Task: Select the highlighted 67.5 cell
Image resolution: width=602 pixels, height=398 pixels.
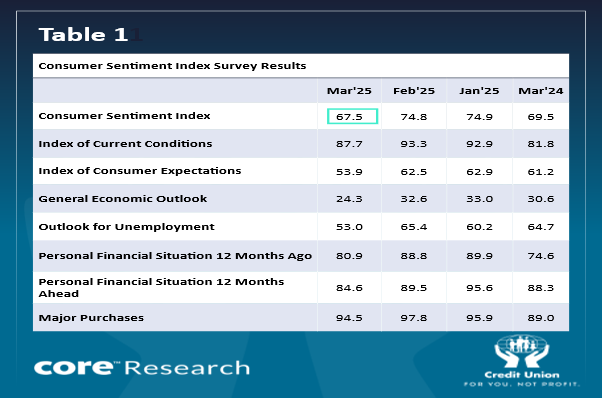Action: pos(352,116)
